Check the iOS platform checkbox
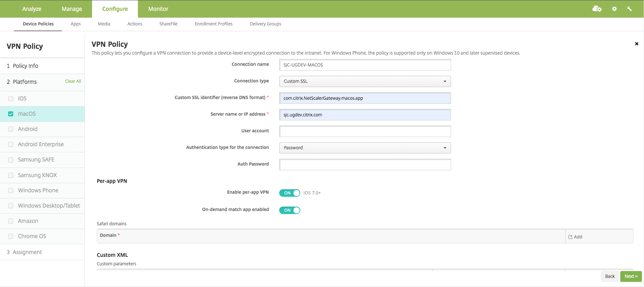This screenshot has height=287, width=644. (11, 99)
